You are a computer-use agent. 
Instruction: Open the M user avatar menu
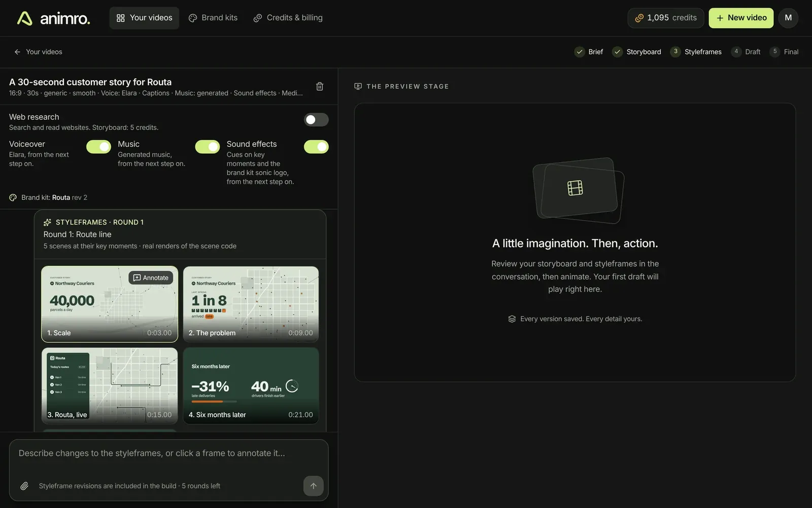[x=788, y=18]
